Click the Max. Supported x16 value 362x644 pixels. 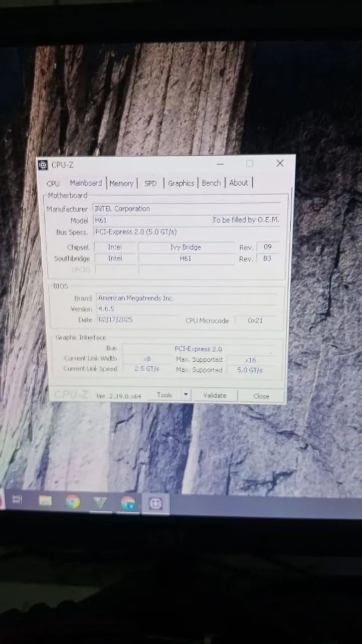pyautogui.click(x=250, y=360)
